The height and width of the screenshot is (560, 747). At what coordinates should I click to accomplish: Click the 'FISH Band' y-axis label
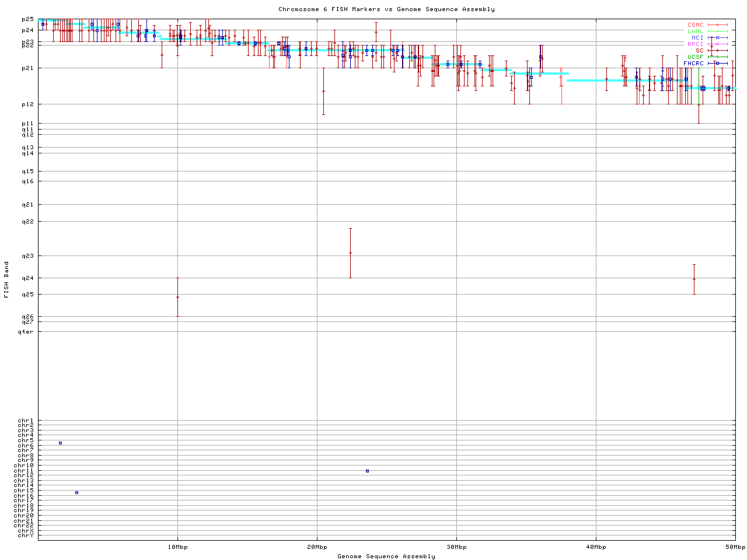6,279
